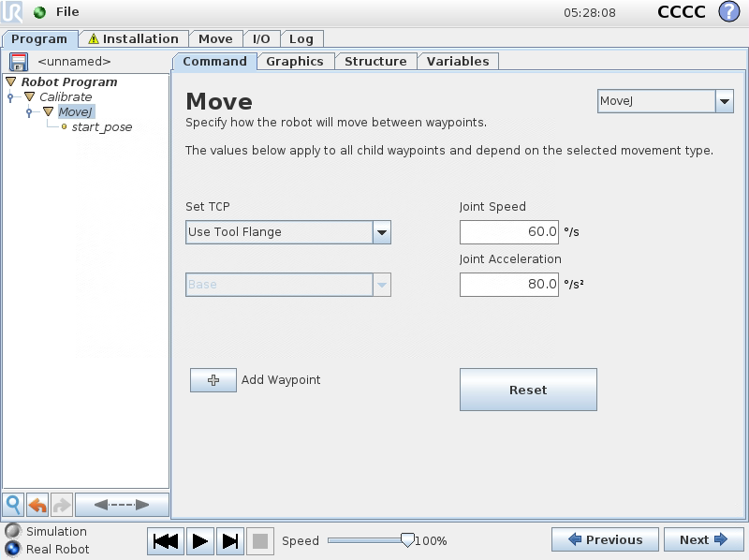Select Real Robot mode
This screenshot has height=560, width=749.
point(13,549)
